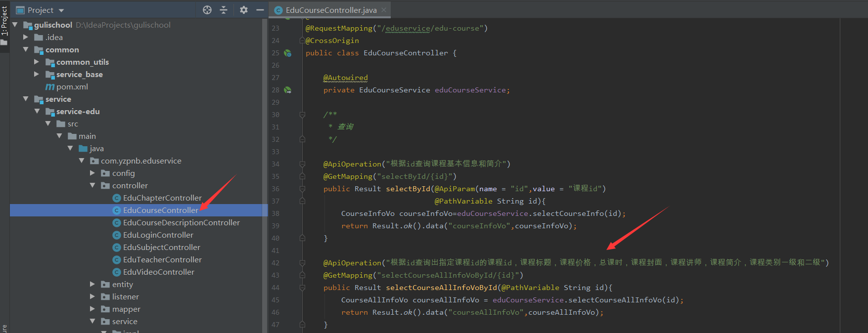Collapse the common module
Screen dimensions: 868x333
tap(26, 49)
